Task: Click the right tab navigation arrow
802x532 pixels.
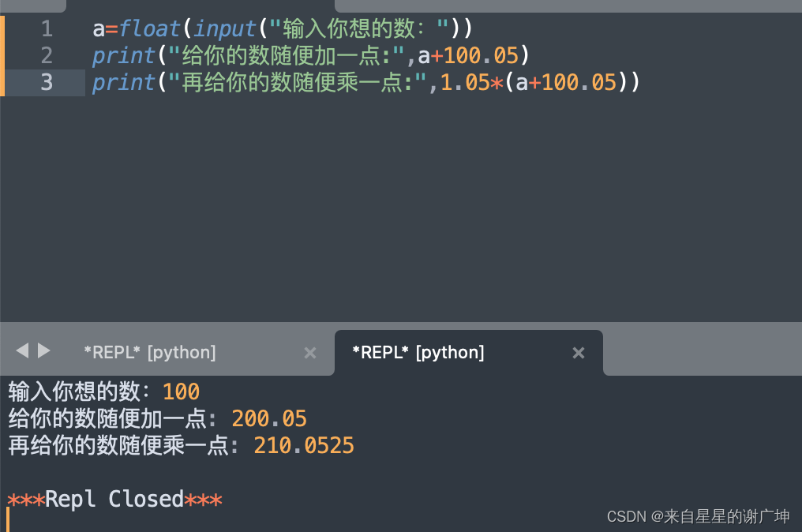Action: [45, 351]
